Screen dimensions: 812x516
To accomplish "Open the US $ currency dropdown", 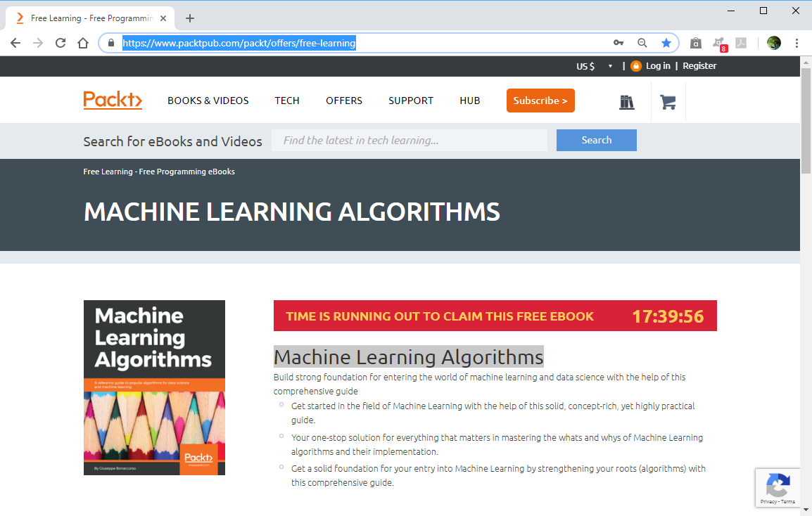I will tap(595, 66).
